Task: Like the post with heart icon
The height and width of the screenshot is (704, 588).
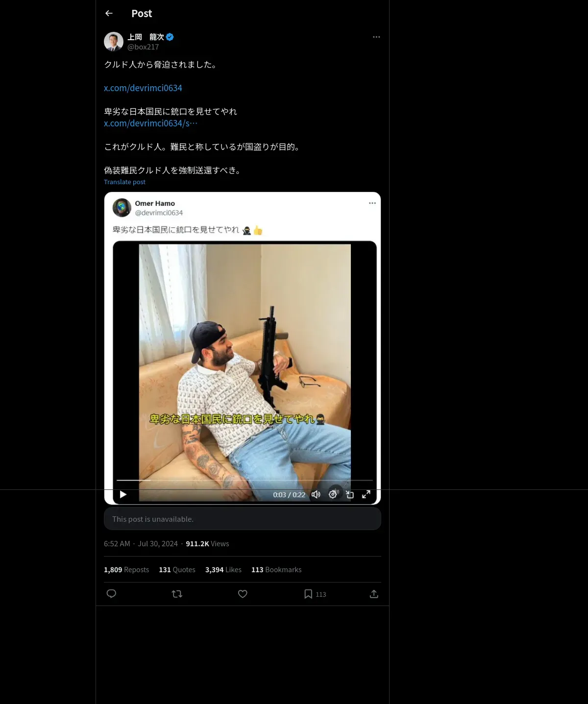Action: tap(243, 594)
